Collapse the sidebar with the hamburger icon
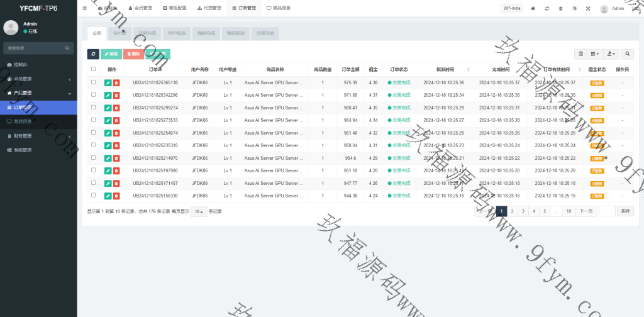 point(85,9)
